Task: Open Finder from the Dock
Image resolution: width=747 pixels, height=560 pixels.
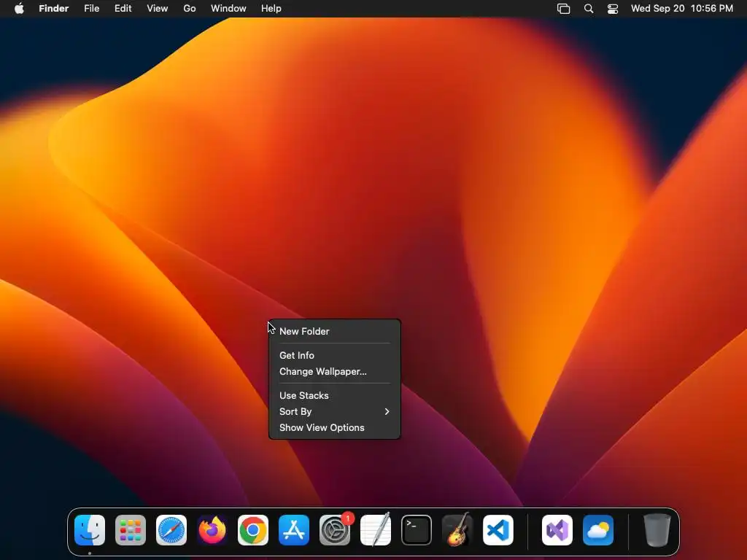Action: pos(90,530)
